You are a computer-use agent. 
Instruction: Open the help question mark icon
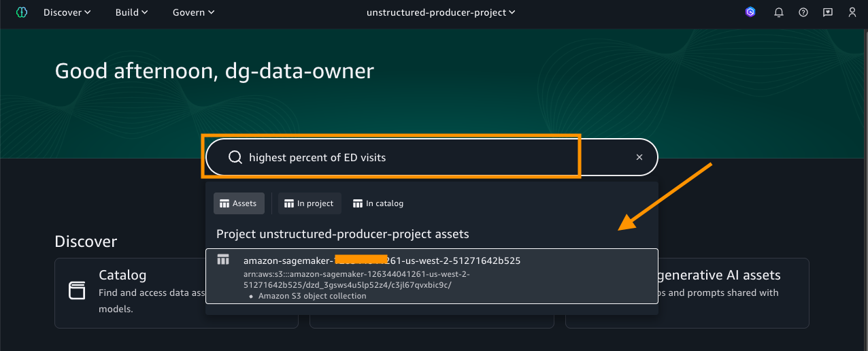803,12
